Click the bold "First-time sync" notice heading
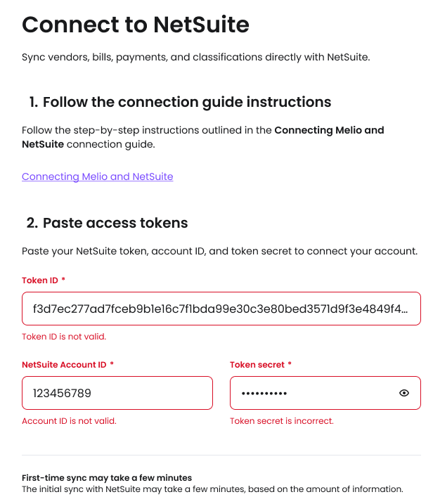This screenshot has height=504, width=433. coord(107,478)
